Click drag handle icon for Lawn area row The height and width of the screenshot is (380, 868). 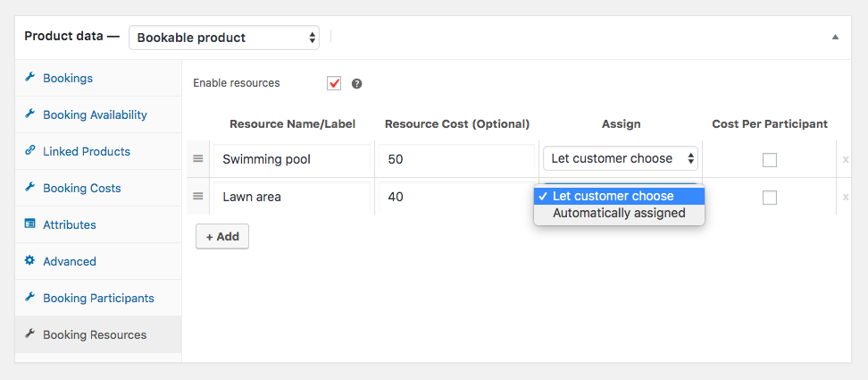click(x=198, y=196)
